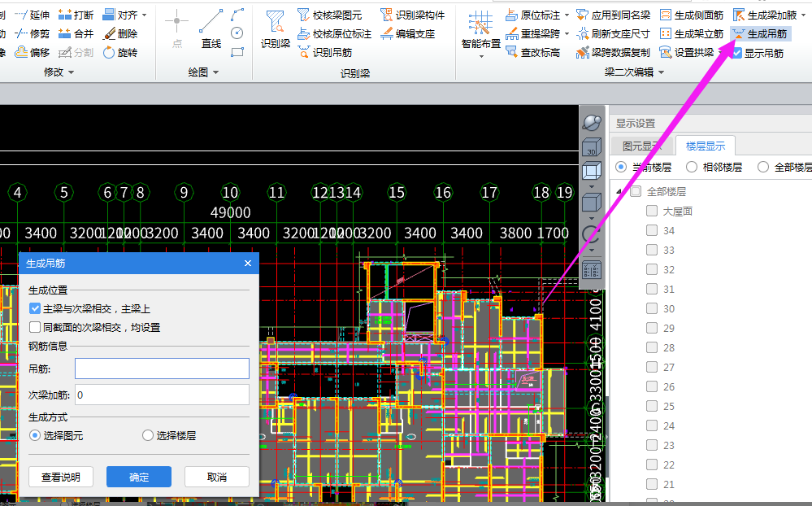Switch to 图元显示 tab

642,146
